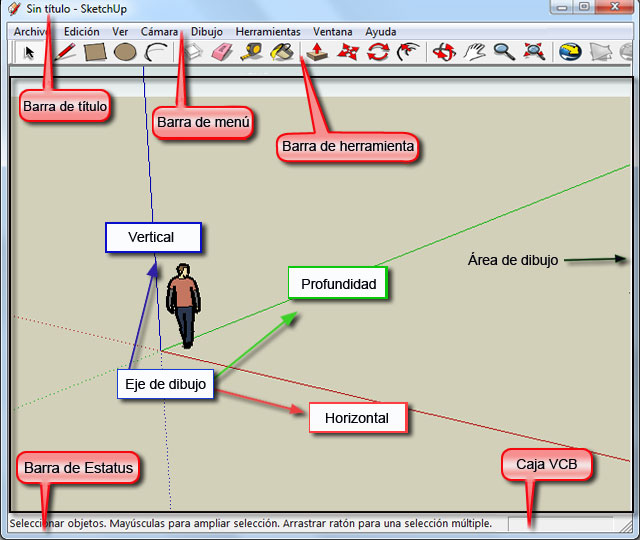Viewport: 640px width, 540px height.
Task: Click the window resize grip corner
Action: click(625, 526)
